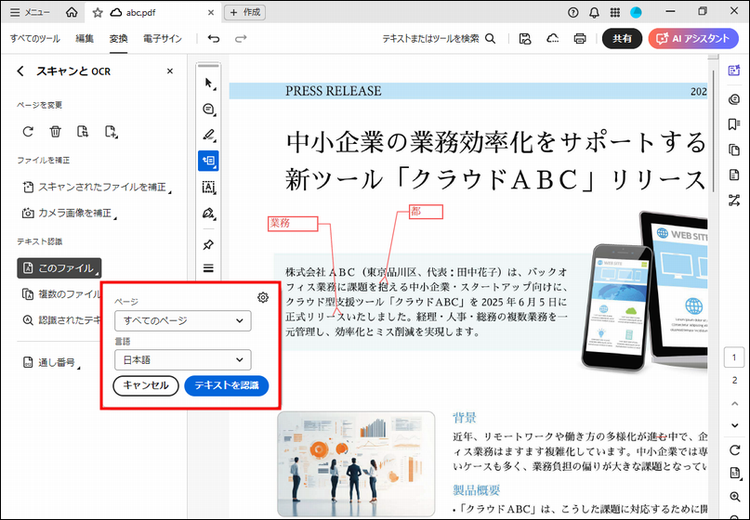Click the 都 annotation box
The height and width of the screenshot is (520, 750).
coord(426,212)
